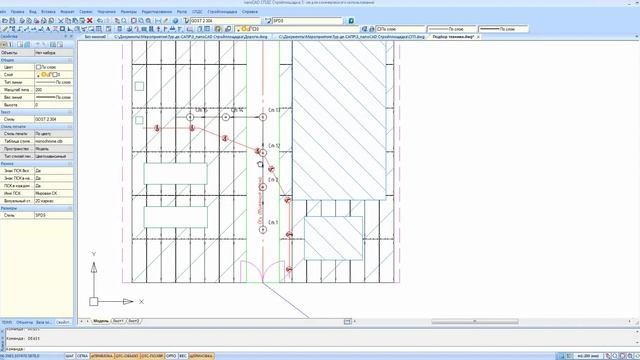The height and width of the screenshot is (360, 640).
Task: Click the layer manager icon before color dropdown
Action: (364, 29)
